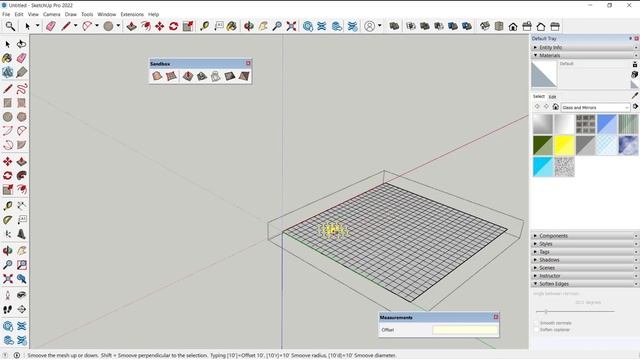Expand the Components panel
The width and height of the screenshot is (640, 360).
coord(584,236)
